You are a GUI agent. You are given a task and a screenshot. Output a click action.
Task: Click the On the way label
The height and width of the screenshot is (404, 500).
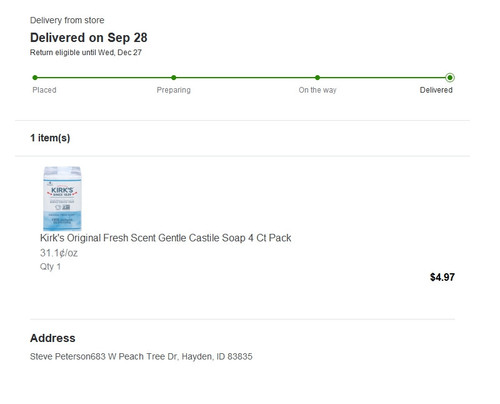(x=317, y=90)
